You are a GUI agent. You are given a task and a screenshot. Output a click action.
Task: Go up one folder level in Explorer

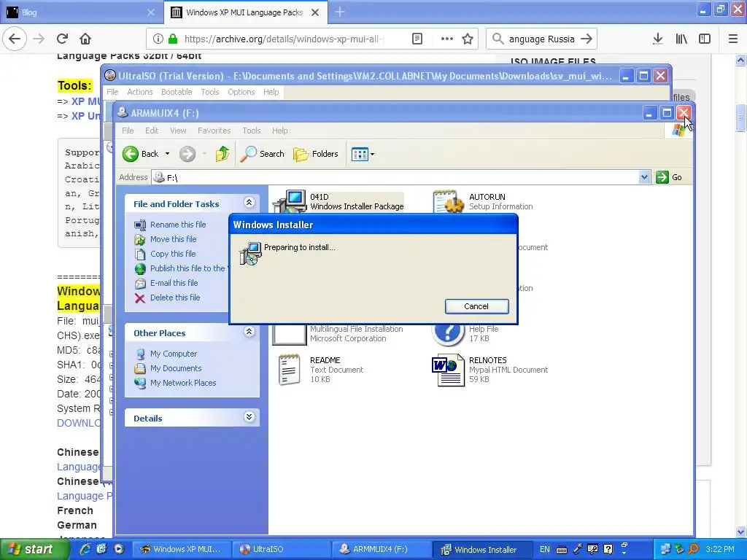tap(222, 154)
